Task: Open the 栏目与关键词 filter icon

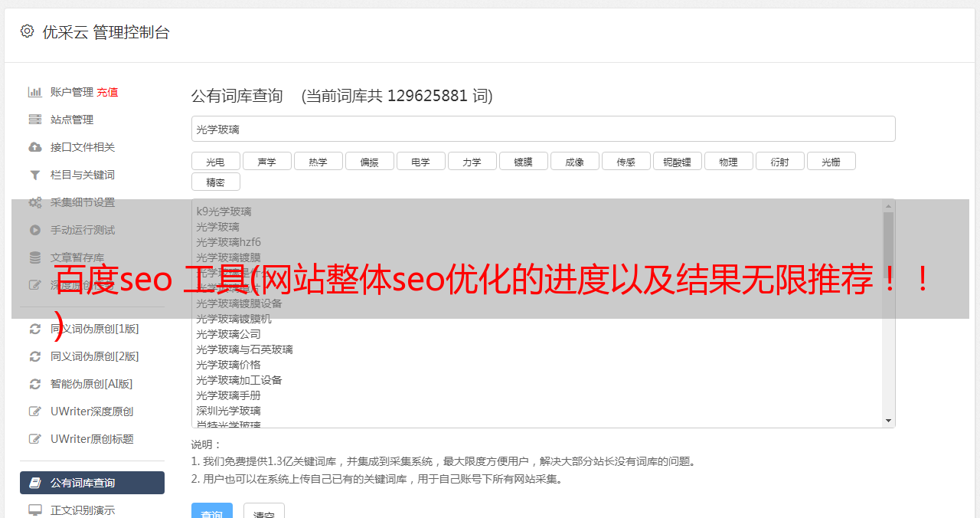Action: [35, 175]
